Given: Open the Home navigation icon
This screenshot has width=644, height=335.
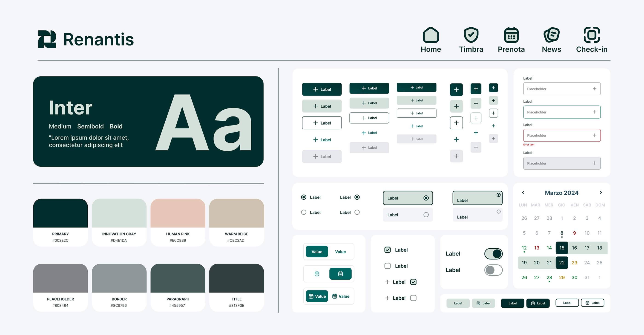Looking at the screenshot, I should 431,35.
